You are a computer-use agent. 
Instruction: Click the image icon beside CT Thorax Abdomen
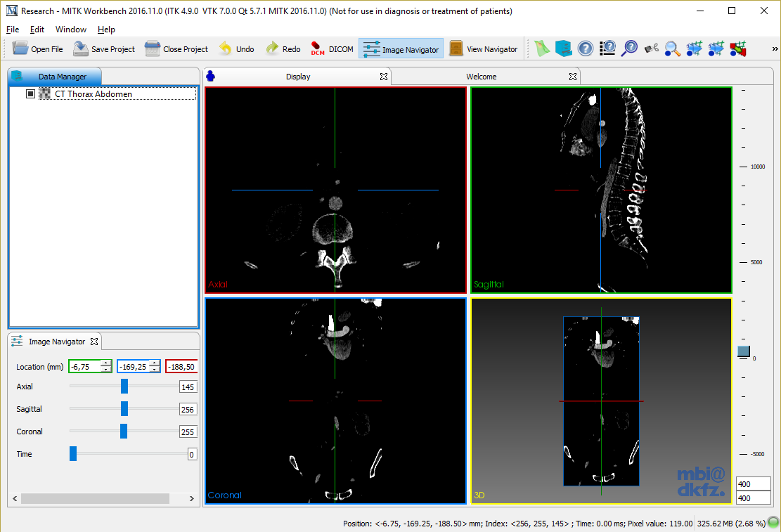[x=45, y=93]
